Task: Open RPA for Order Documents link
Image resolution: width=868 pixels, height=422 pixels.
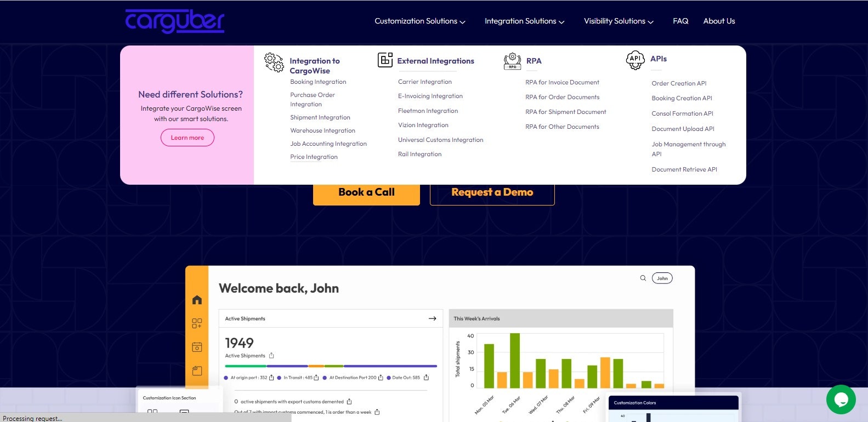Action: [562, 97]
